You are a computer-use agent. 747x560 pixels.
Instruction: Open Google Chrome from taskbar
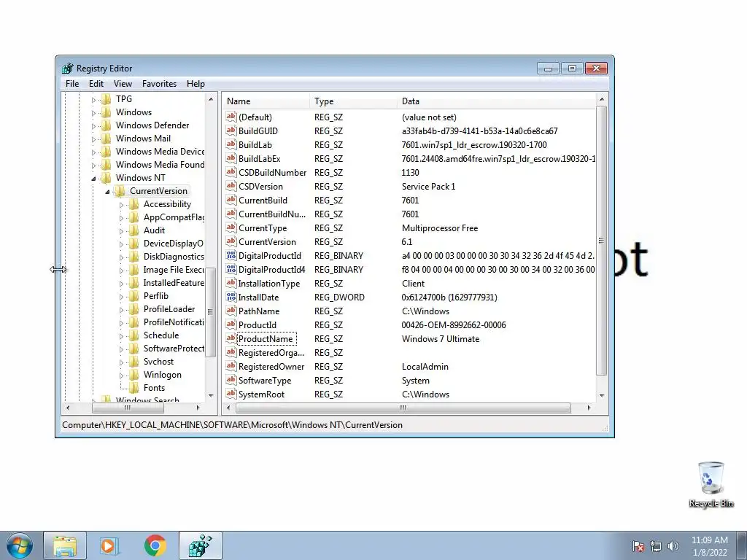coord(155,545)
